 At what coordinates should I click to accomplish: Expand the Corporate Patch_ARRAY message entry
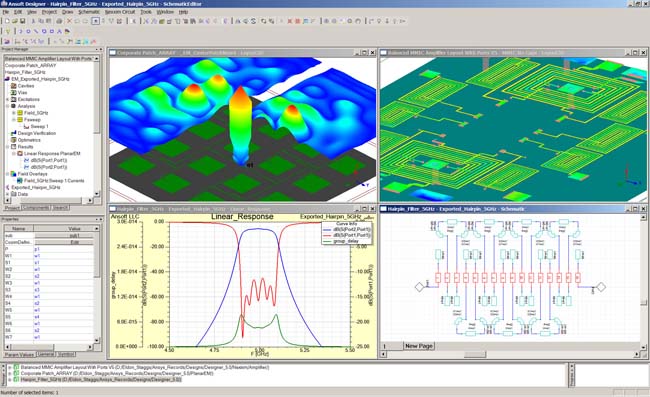click(x=10, y=373)
